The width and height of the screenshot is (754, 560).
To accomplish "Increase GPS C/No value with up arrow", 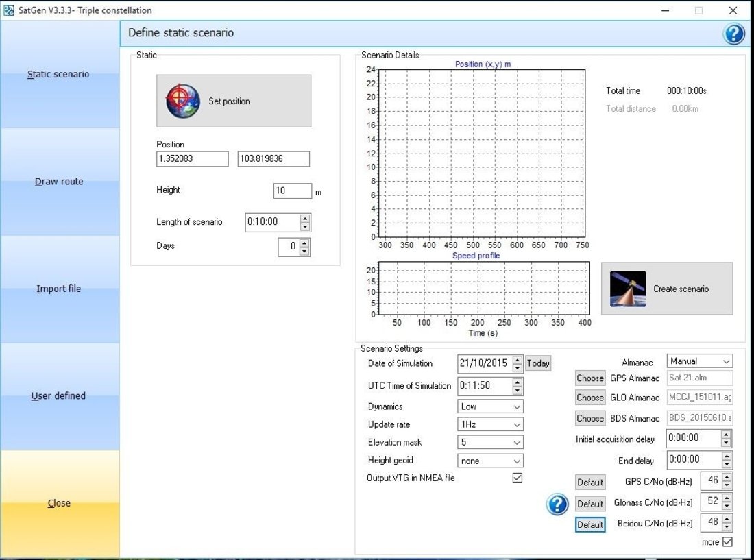I will [x=727, y=477].
